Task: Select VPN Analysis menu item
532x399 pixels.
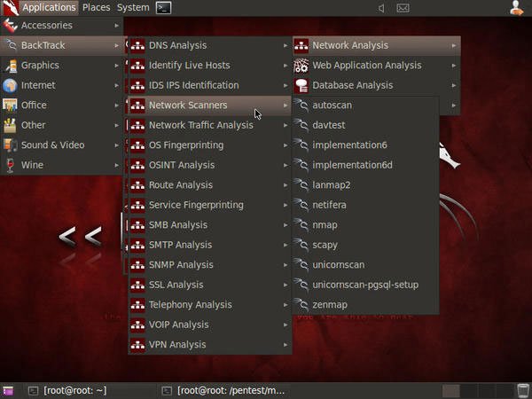Action: (209, 345)
